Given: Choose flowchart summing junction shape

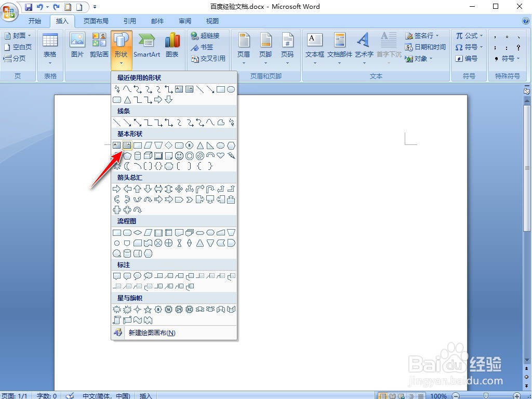Looking at the screenshot, I should point(158,243).
